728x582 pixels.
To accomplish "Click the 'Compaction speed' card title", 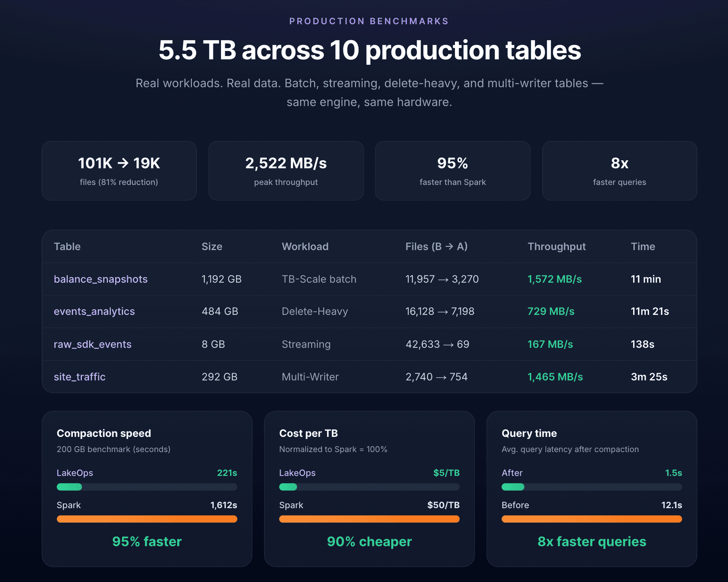I will [104, 433].
